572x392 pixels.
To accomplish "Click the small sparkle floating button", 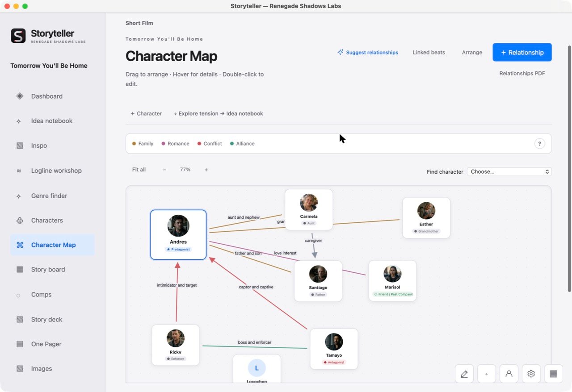I will point(487,374).
